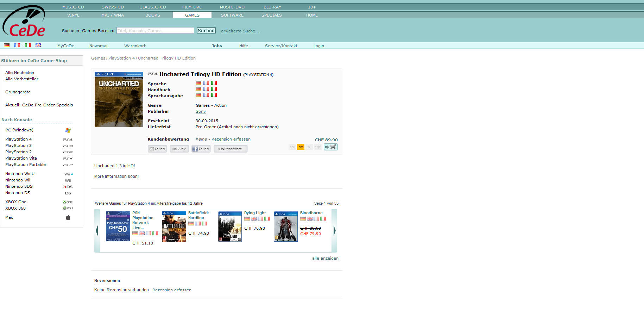This screenshot has width=644, height=316.
Task: Click publisher Sony link
Action: pos(201,111)
